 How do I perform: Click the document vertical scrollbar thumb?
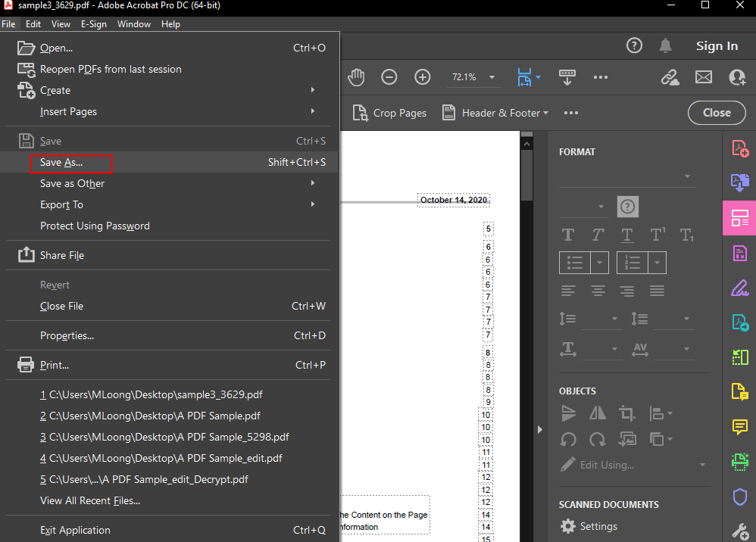(527, 176)
